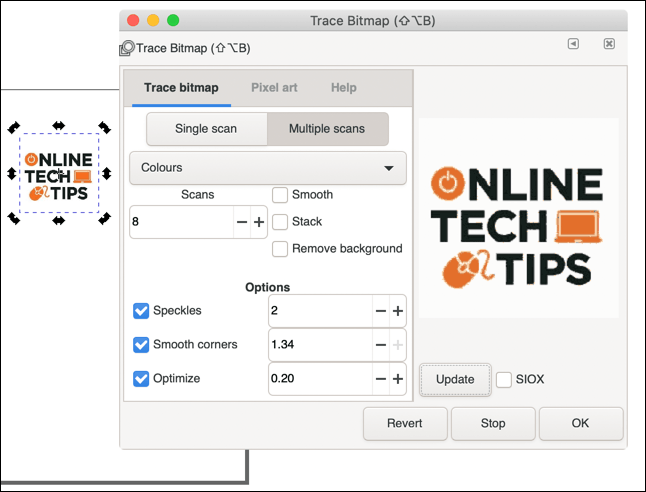This screenshot has height=492, width=646.
Task: Uncheck the Smooth corners option
Action: coord(141,345)
